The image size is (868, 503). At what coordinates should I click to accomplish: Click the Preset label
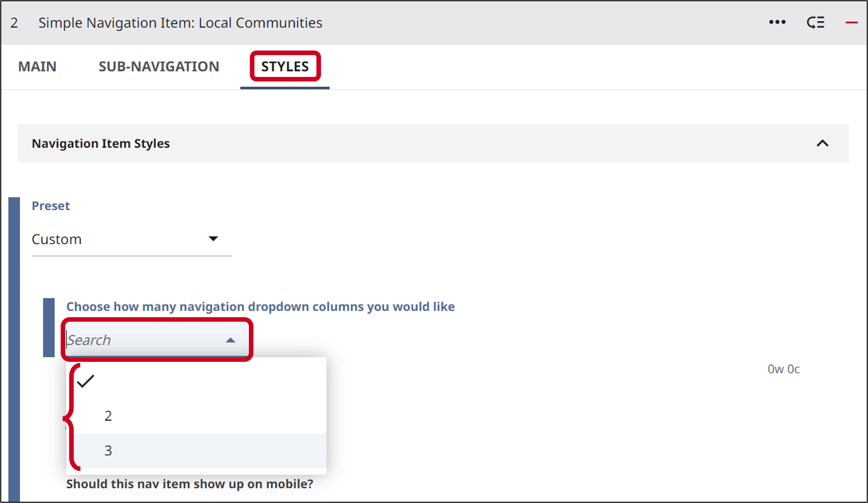(x=51, y=206)
